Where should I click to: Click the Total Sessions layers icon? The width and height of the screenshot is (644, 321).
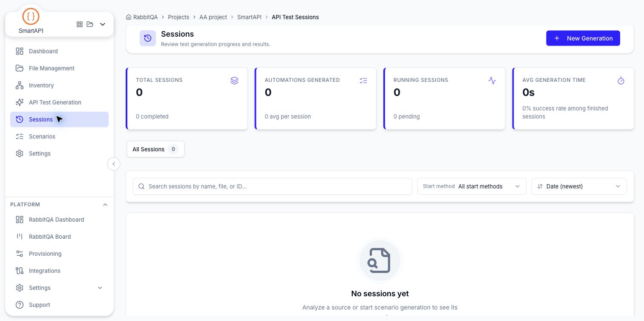pos(234,81)
